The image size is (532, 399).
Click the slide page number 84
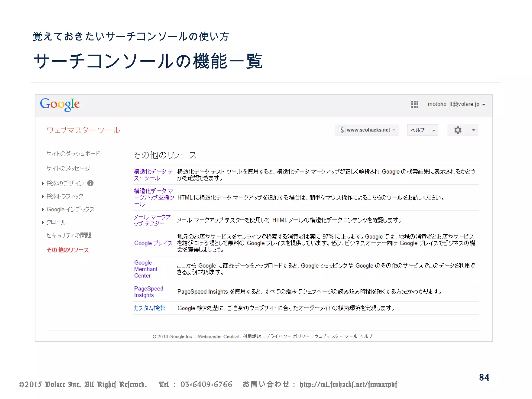tap(484, 377)
